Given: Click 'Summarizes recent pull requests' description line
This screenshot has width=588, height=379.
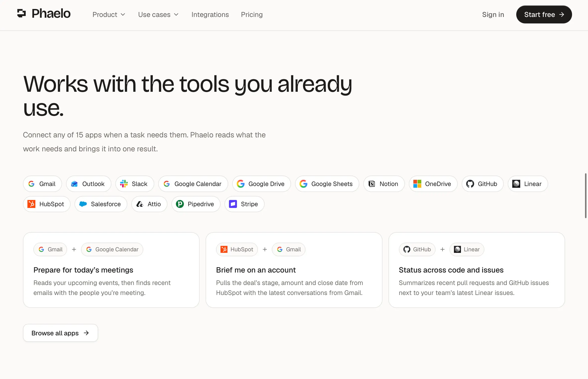Looking at the screenshot, I should click(474, 283).
